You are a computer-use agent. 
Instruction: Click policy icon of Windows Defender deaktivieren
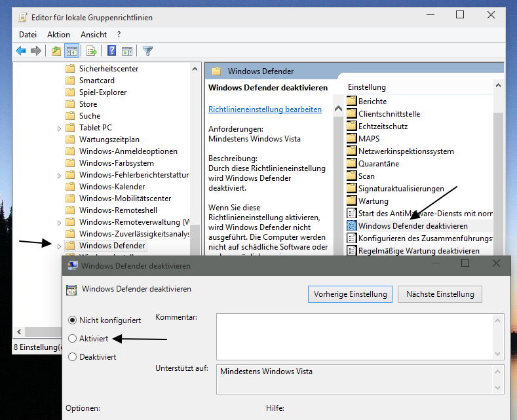coord(351,225)
